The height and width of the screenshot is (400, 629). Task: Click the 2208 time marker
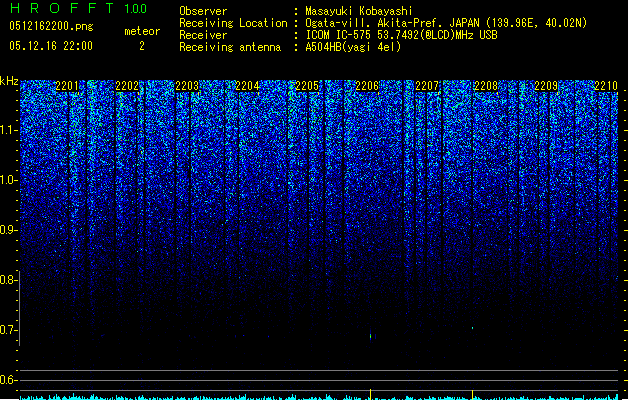[x=486, y=86]
